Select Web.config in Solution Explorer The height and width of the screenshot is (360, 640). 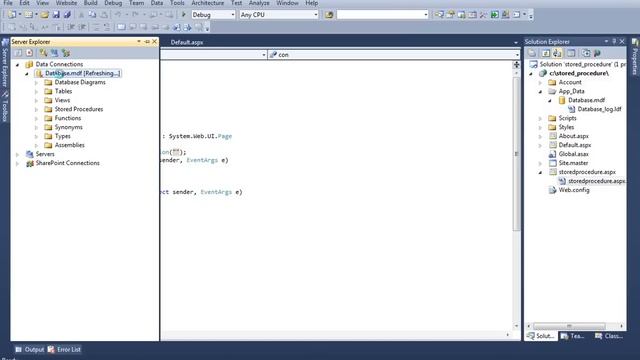pyautogui.click(x=574, y=190)
